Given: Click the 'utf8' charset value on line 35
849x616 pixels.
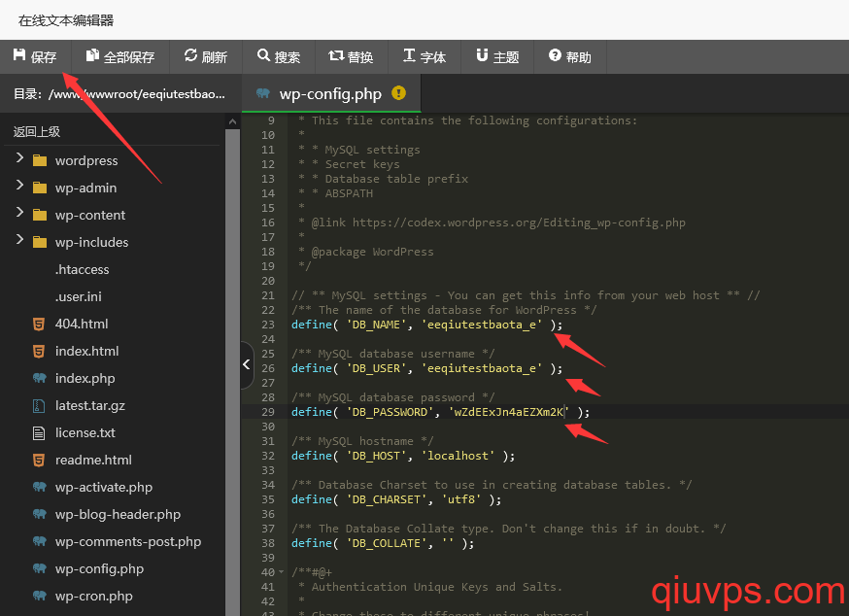Looking at the screenshot, I should 460,499.
